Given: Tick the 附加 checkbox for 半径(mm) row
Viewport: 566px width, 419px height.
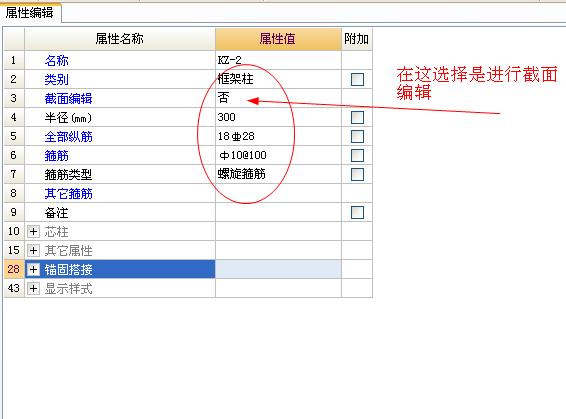Looking at the screenshot, I should tap(357, 117).
